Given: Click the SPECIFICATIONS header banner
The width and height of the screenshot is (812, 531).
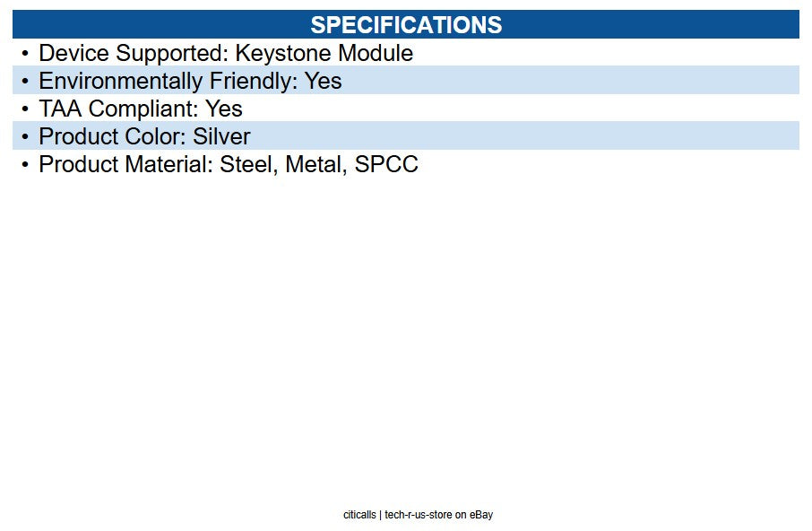Looking at the screenshot, I should 406,24.
